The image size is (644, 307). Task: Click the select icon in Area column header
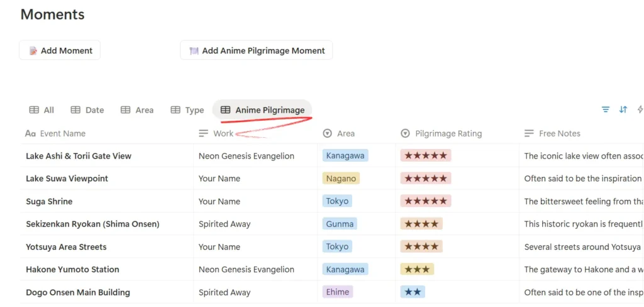(327, 133)
